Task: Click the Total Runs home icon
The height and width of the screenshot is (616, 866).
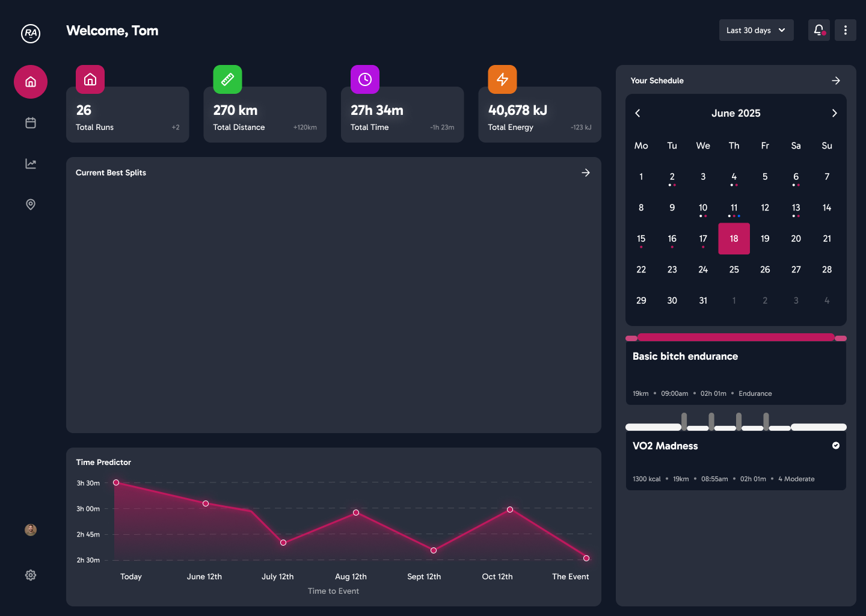Action: tap(90, 79)
